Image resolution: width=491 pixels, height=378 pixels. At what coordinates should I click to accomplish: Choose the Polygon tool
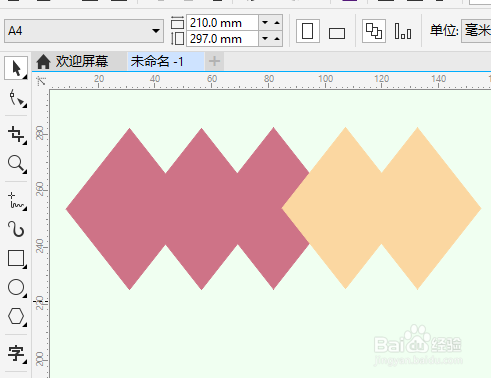16,316
